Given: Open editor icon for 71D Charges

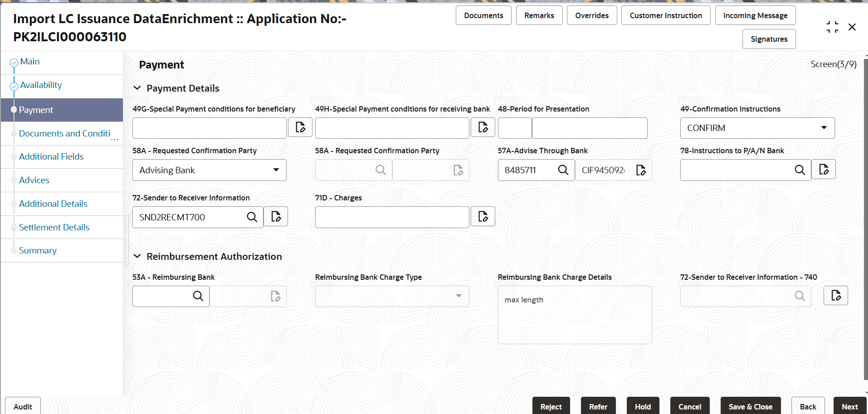Looking at the screenshot, I should (483, 216).
